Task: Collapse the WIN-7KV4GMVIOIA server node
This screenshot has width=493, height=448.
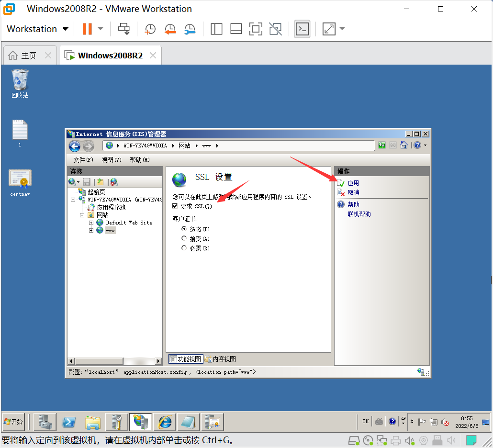Action: tap(73, 200)
